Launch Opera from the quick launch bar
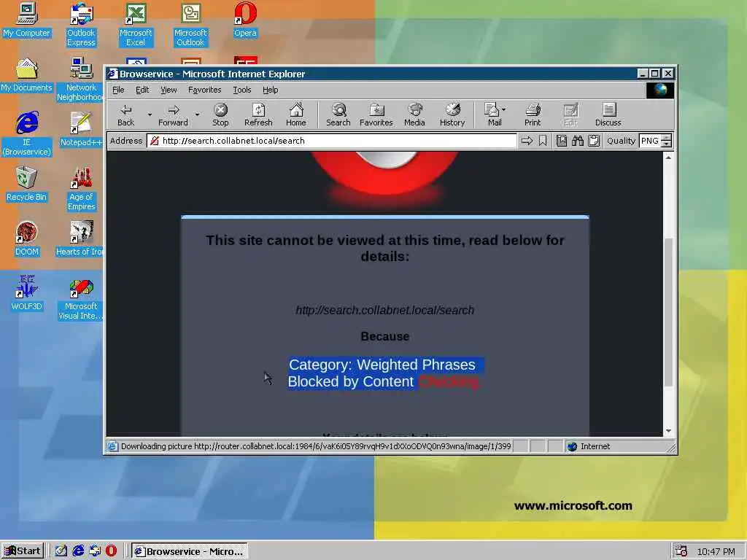Viewport: 747px width, 560px height. pyautogui.click(x=111, y=551)
